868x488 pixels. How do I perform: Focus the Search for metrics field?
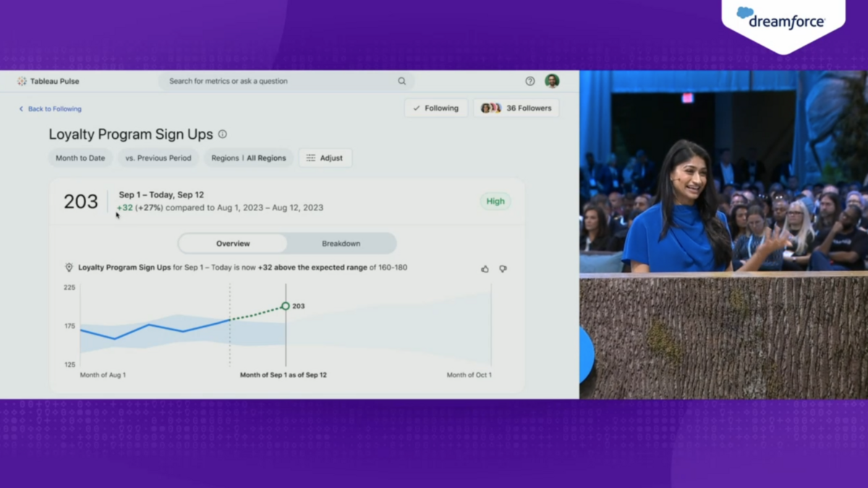click(286, 81)
